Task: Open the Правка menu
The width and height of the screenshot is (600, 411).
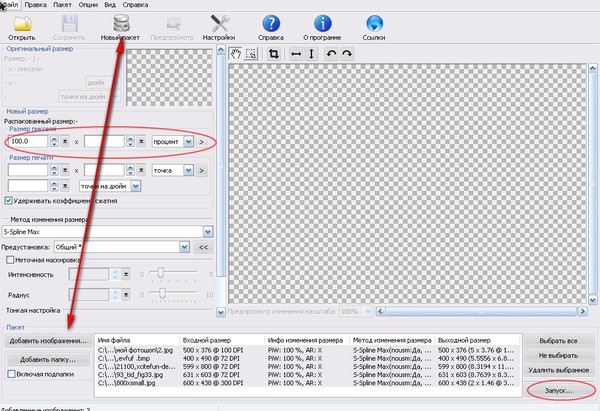Action: [x=36, y=5]
